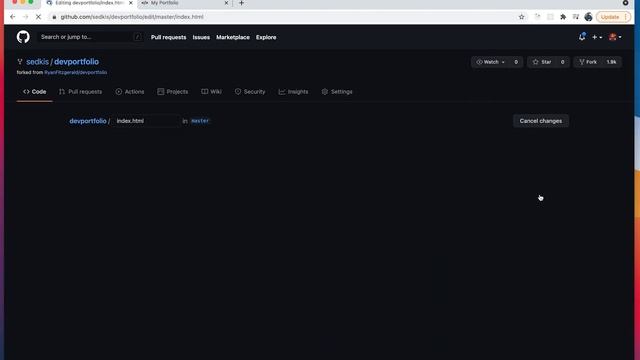Open the Watch dropdown button

490,62
